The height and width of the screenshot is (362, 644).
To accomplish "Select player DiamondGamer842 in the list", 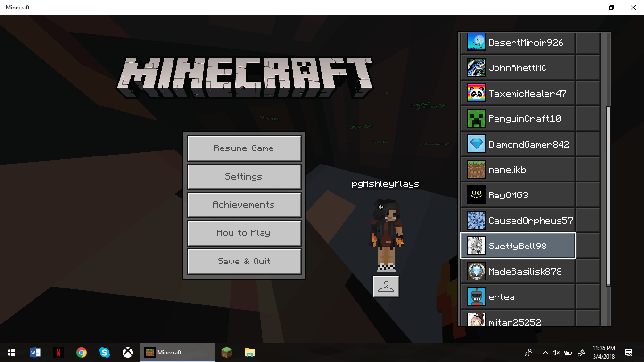I will (x=518, y=144).
